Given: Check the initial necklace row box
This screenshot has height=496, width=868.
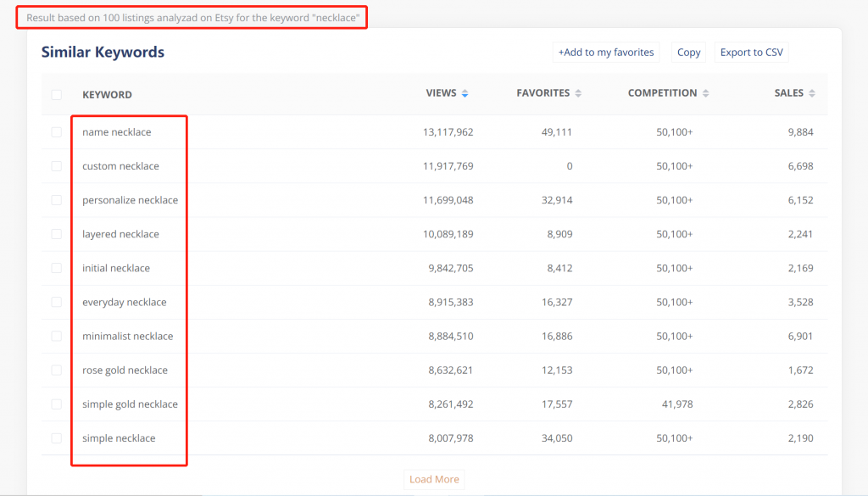Looking at the screenshot, I should pyautogui.click(x=57, y=268).
